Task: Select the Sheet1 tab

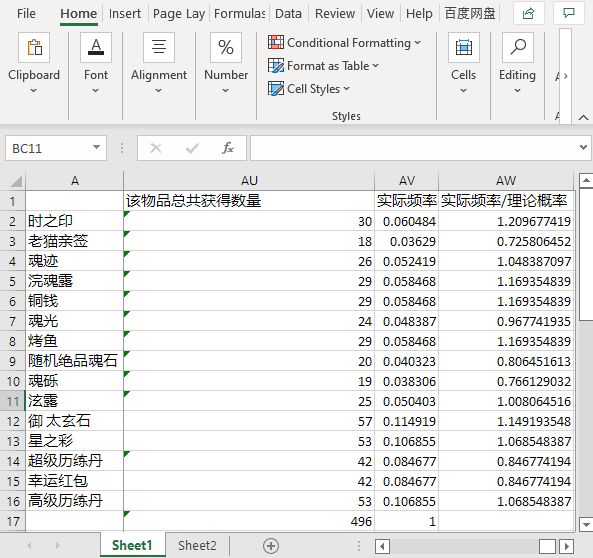Action: tap(132, 546)
